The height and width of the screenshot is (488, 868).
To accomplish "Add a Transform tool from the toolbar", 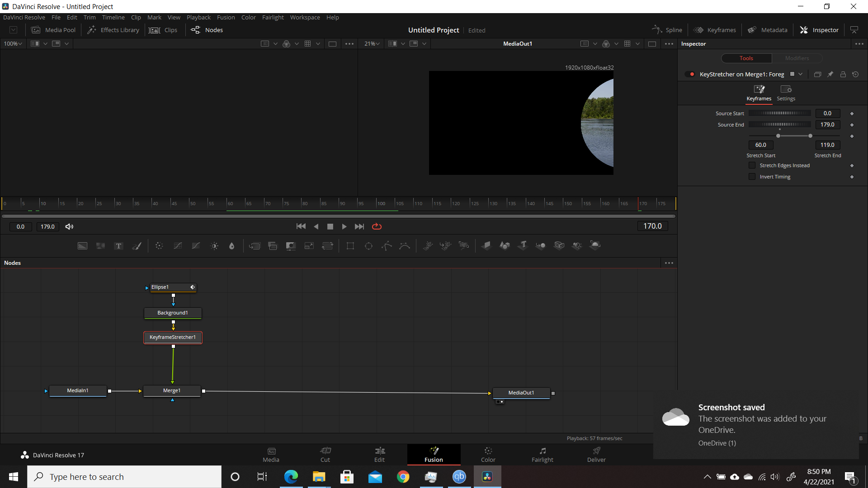I will pos(327,246).
